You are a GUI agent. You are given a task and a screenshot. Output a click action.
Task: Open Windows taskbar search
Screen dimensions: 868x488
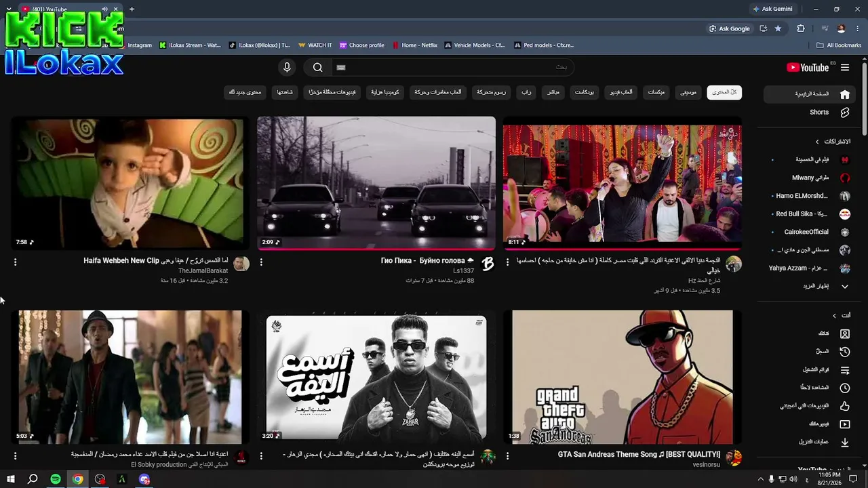click(33, 479)
